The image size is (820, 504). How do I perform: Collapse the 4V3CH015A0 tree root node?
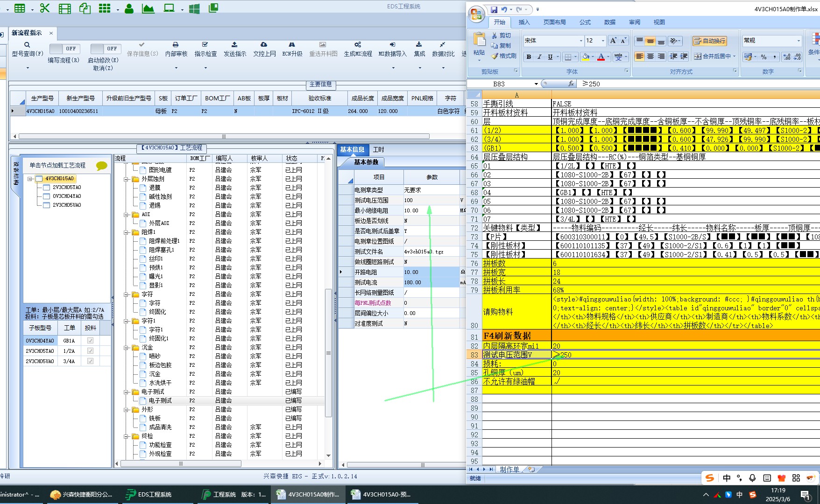(30, 179)
